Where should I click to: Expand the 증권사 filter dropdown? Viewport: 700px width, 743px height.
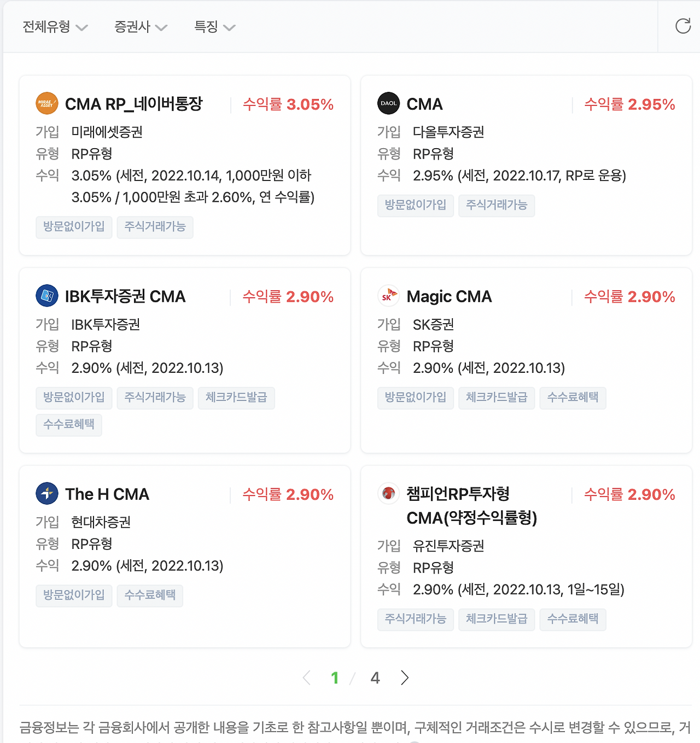coord(141,27)
